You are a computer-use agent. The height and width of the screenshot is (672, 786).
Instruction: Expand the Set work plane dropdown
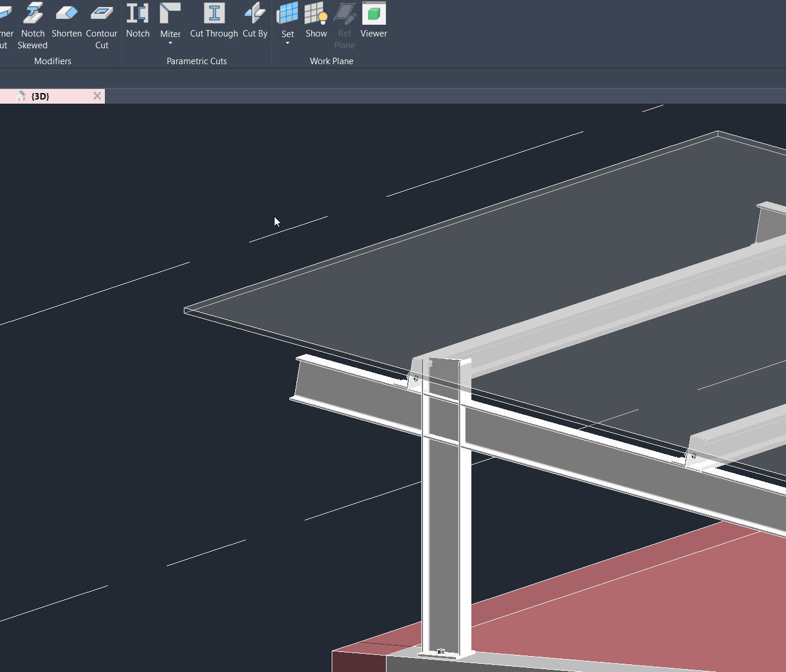point(287,44)
